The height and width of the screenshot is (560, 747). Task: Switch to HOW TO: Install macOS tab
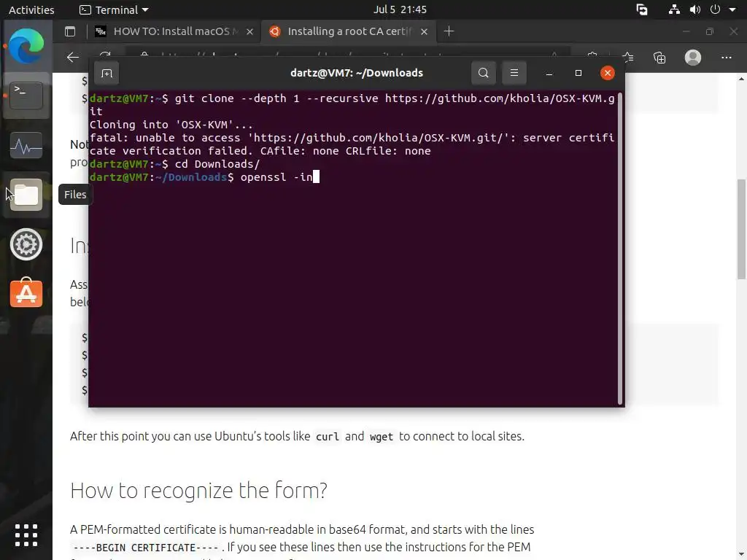point(174,31)
